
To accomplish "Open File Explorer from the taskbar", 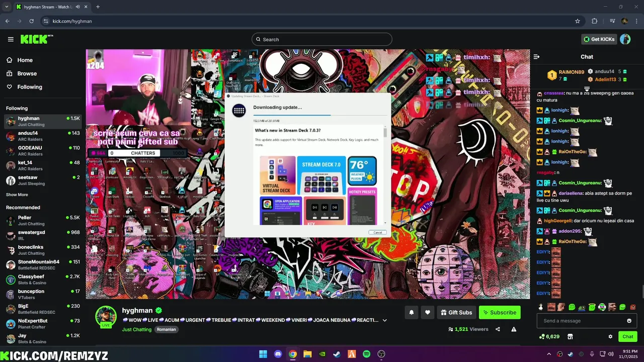I will point(307,354).
